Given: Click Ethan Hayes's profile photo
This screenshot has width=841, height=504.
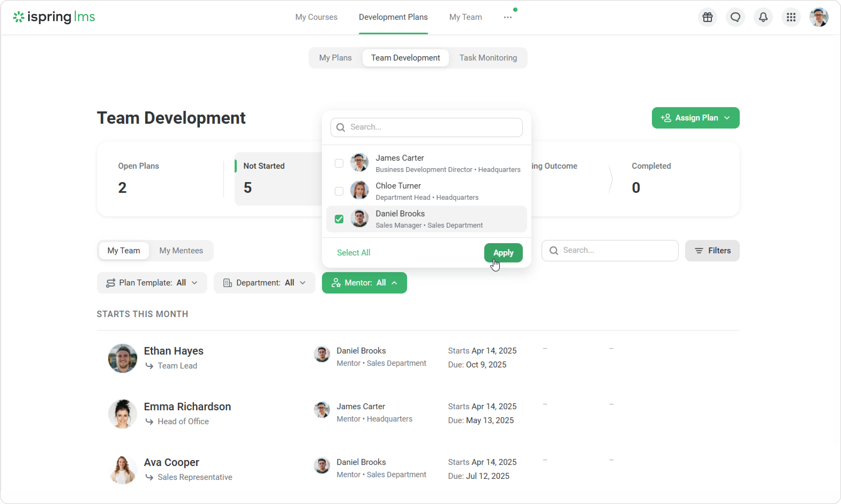Looking at the screenshot, I should (x=122, y=358).
